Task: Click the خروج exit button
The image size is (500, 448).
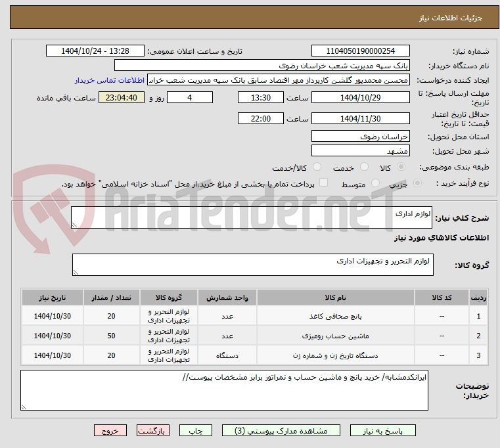Action: click(x=110, y=430)
